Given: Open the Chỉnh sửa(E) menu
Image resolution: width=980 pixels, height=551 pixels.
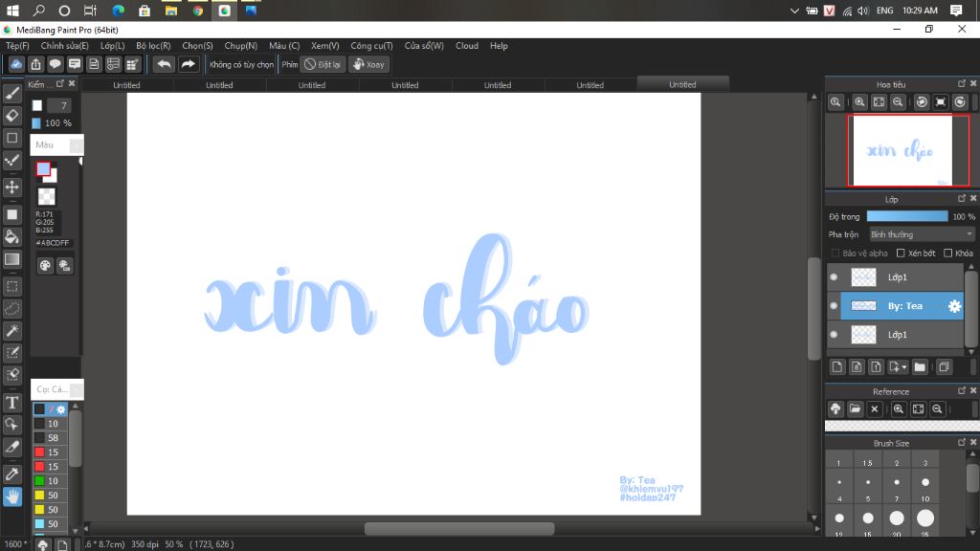Looking at the screenshot, I should pyautogui.click(x=64, y=46).
